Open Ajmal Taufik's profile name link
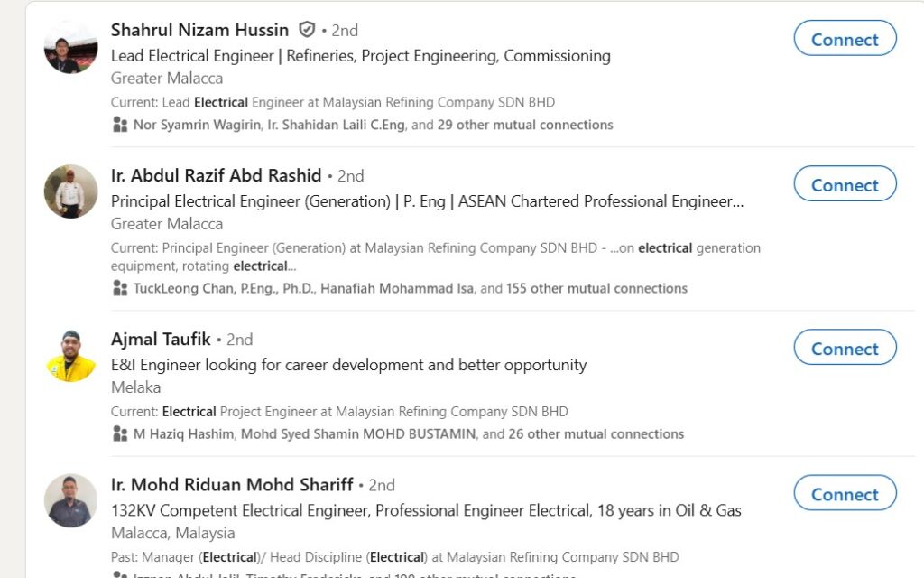The height and width of the screenshot is (578, 924). coord(161,339)
